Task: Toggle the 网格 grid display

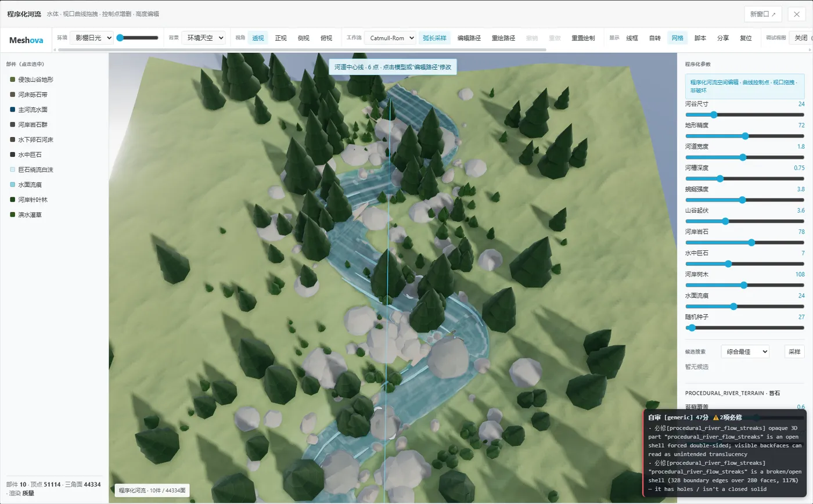Action: coord(677,38)
